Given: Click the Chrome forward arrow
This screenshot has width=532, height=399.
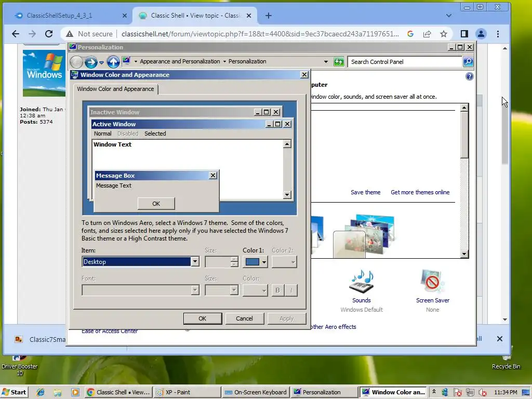Looking at the screenshot, I should 32,34.
